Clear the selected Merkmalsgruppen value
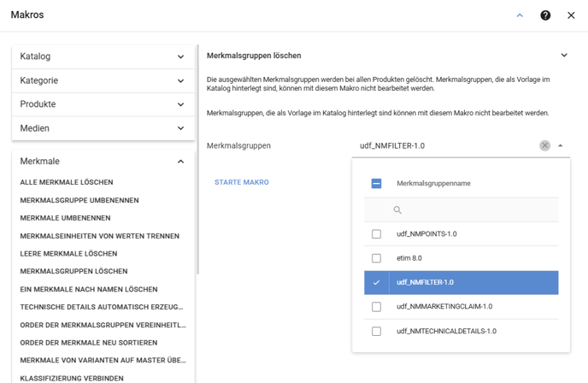Image resolution: width=588 pixels, height=383 pixels. (x=545, y=145)
